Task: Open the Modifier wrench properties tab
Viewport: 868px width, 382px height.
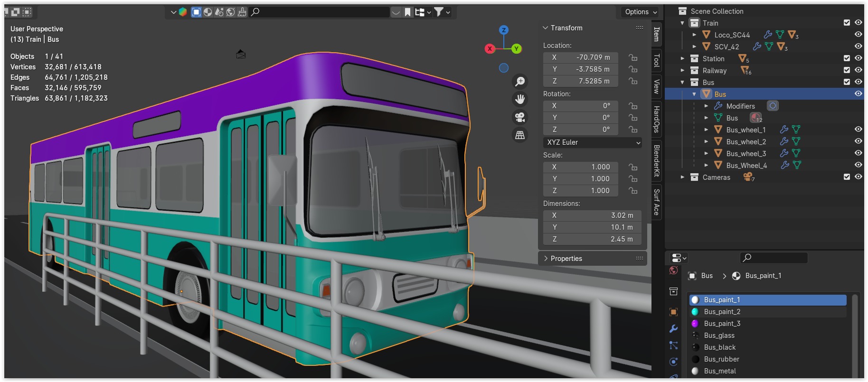Action: tap(673, 329)
